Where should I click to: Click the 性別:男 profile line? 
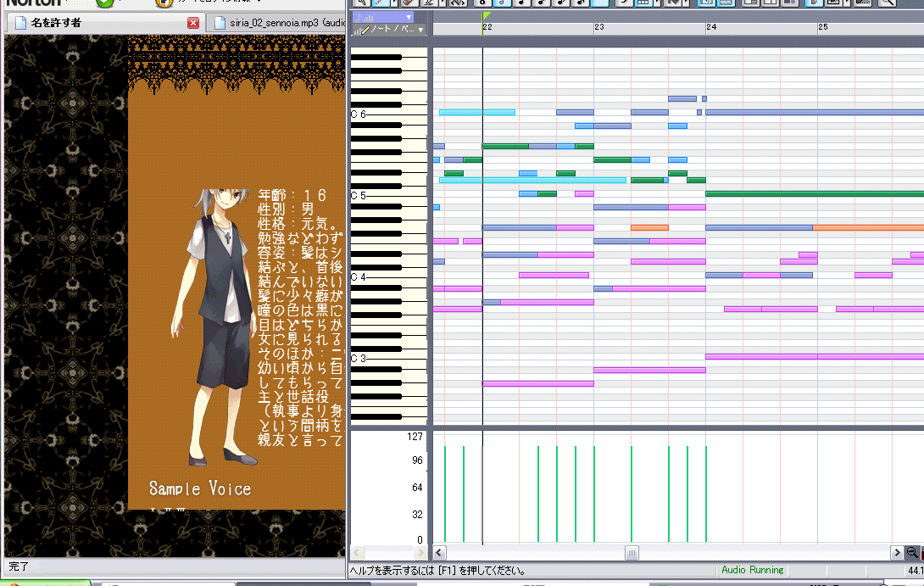tap(286, 209)
